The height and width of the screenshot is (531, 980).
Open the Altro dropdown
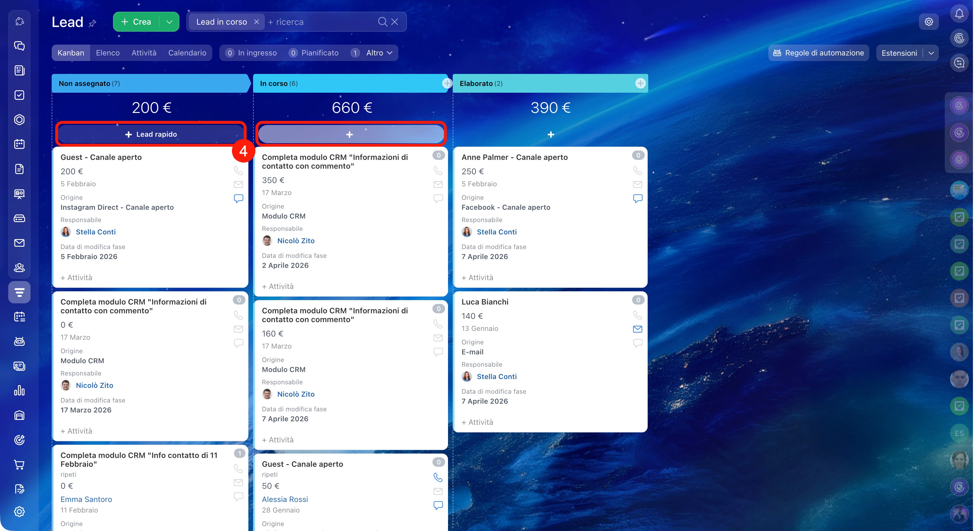[379, 53]
